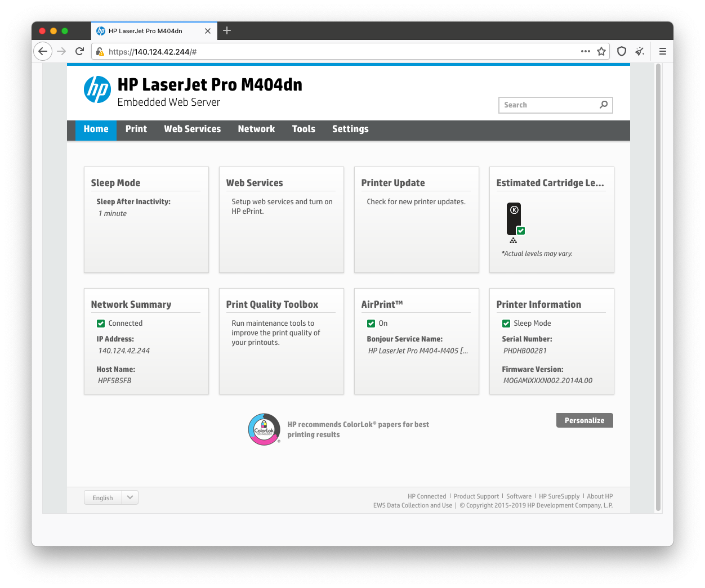This screenshot has height=588, width=705.
Task: Open the About HP footer link
Action: coord(600,496)
